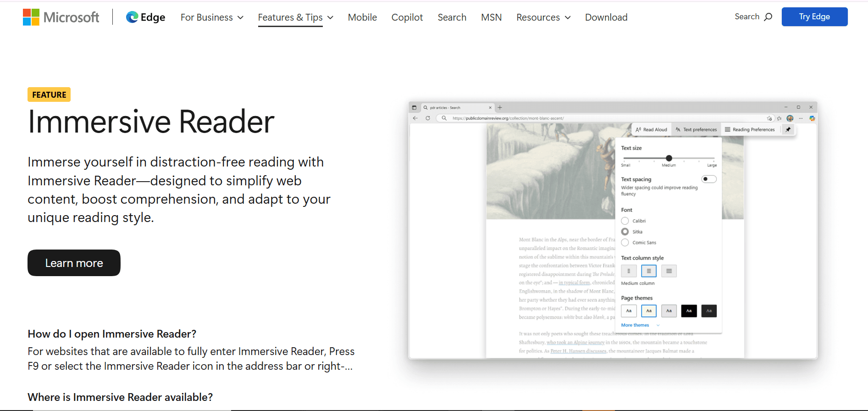
Task: Click the 'who took an Alpine journey' link
Action: coord(575,342)
